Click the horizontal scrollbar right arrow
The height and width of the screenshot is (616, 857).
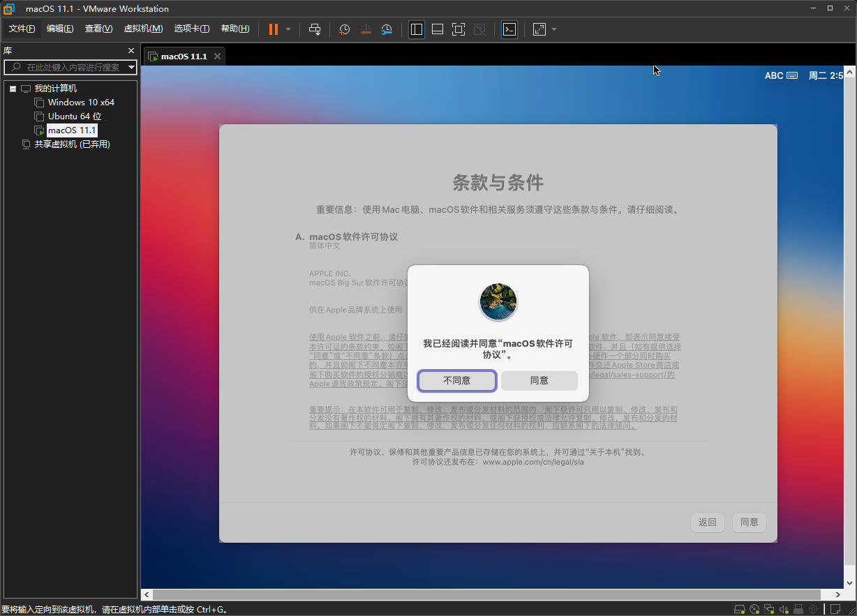coord(838,594)
